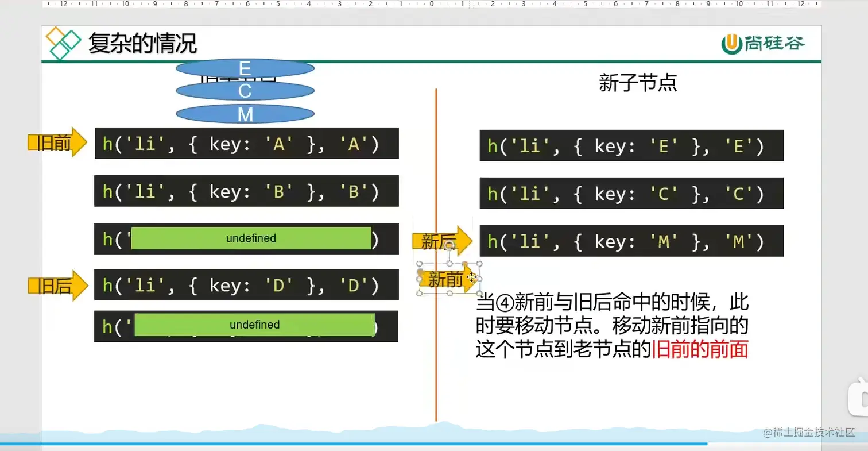This screenshot has height=451, width=868.
Task: Select the yellow 旧前 arrow icon
Action: [x=57, y=143]
